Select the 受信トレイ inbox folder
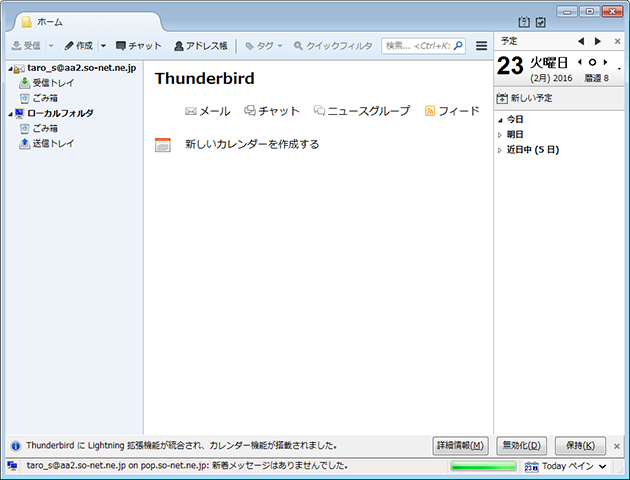This screenshot has width=630, height=480. pos(53,83)
